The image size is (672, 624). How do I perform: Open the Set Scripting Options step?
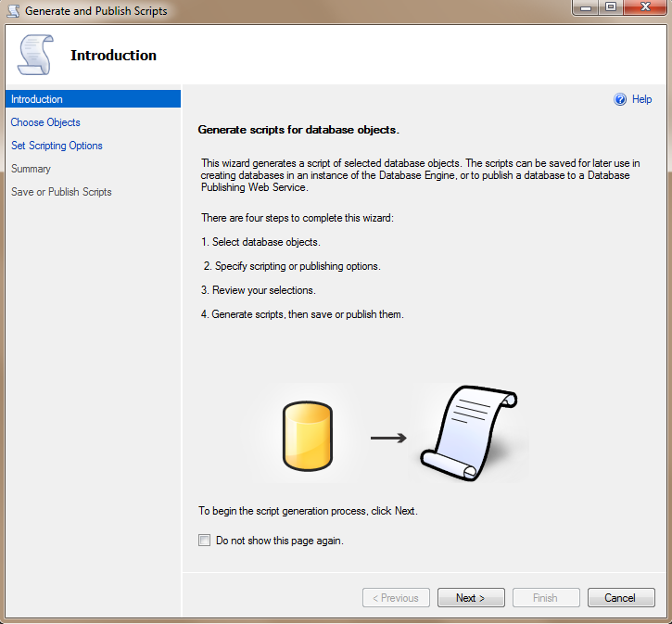57,146
